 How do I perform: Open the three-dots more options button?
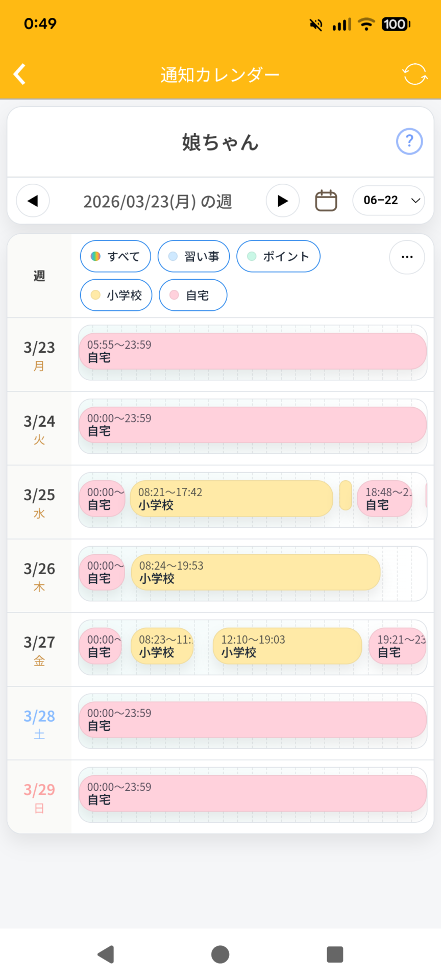[x=407, y=257]
